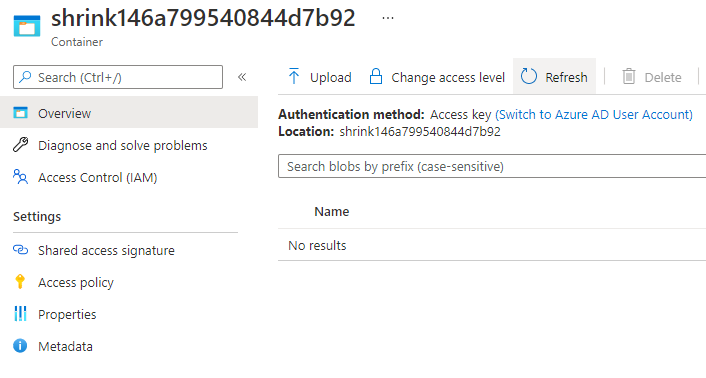This screenshot has width=706, height=378.
Task: Go to Access Control (IAM)
Action: click(x=98, y=177)
